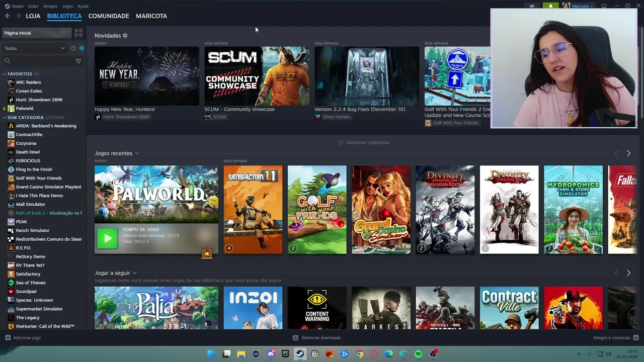Open Hydroponics Farm & Store Simulator cover
The image size is (644, 362).
(573, 210)
